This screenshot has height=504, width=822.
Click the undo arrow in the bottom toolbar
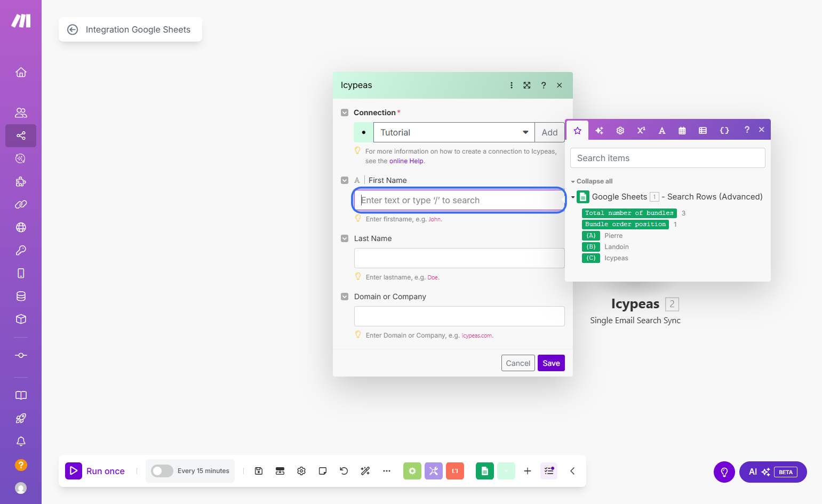pos(344,471)
